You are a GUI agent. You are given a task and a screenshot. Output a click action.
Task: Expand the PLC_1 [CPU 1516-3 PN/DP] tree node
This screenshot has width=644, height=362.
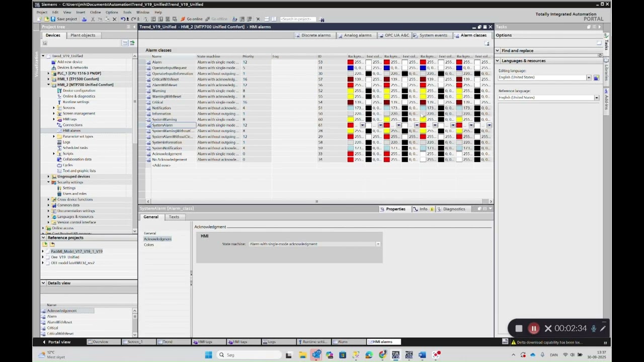(x=49, y=73)
